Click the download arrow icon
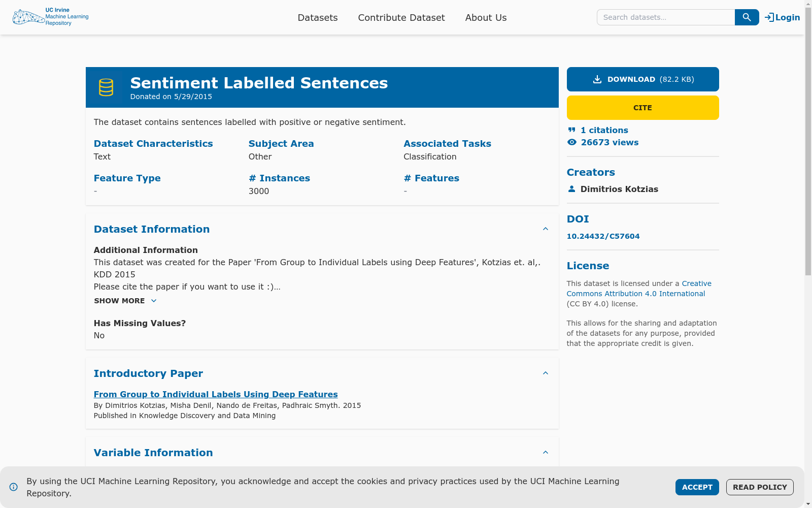This screenshot has width=812, height=508. (x=597, y=79)
